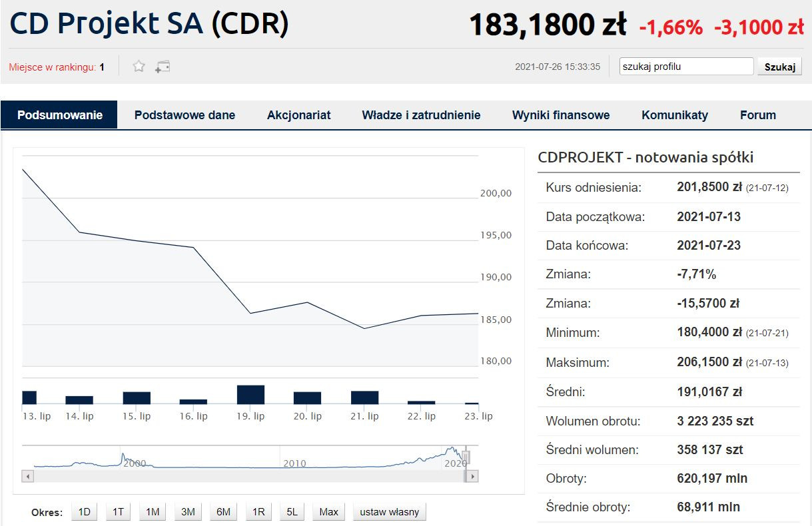Image resolution: width=812 pixels, height=526 pixels.
Task: Go to Władze i zatrudnienie tab
Action: 421,115
